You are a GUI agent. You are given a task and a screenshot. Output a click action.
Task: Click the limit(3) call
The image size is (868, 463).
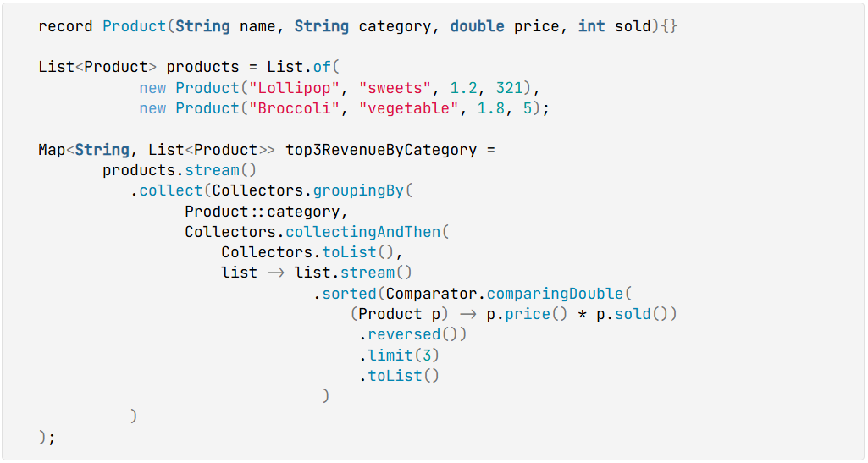coord(399,356)
